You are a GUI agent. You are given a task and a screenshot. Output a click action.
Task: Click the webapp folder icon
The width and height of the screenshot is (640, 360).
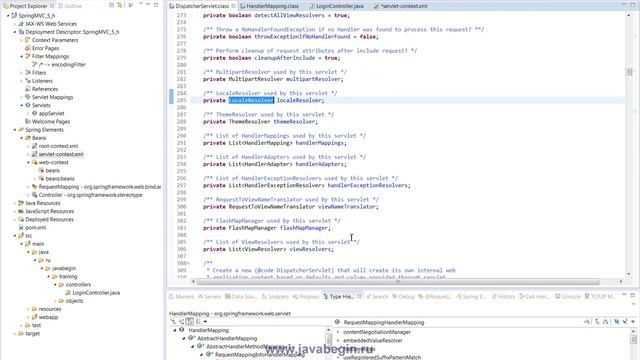tap(34, 317)
